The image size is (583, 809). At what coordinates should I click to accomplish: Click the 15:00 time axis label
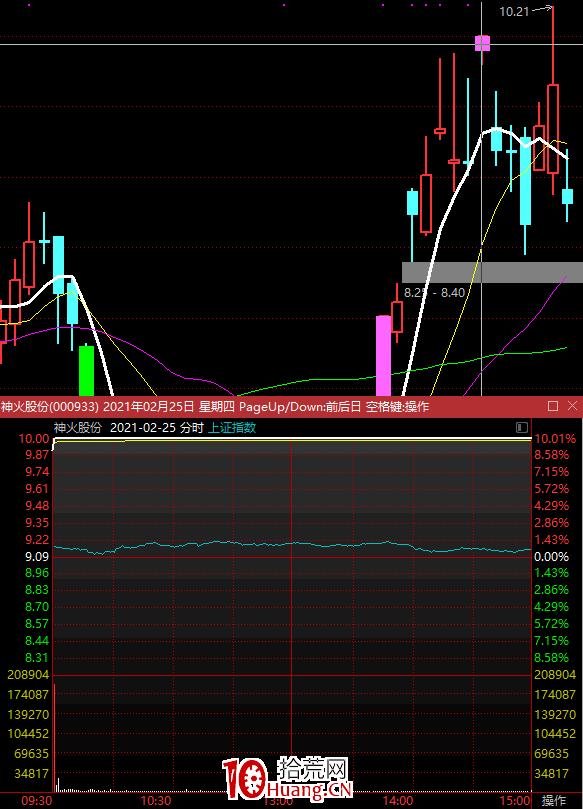tap(515, 801)
